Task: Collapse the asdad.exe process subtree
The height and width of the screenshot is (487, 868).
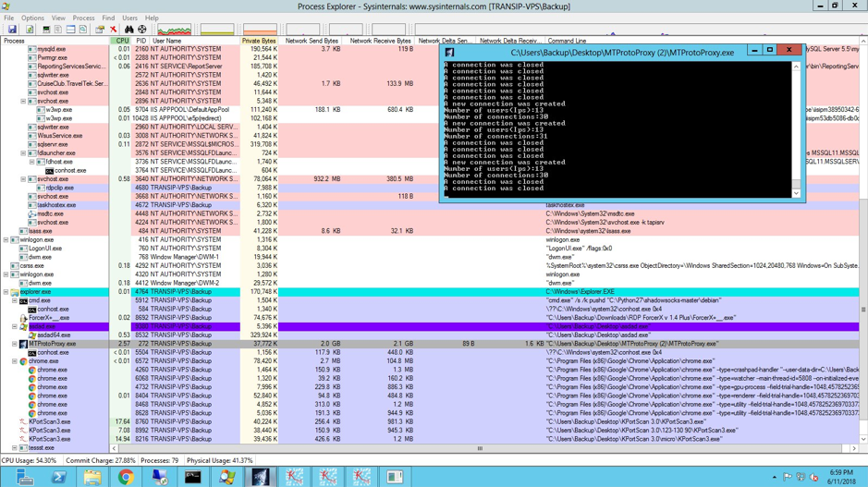Action: pyautogui.click(x=15, y=326)
